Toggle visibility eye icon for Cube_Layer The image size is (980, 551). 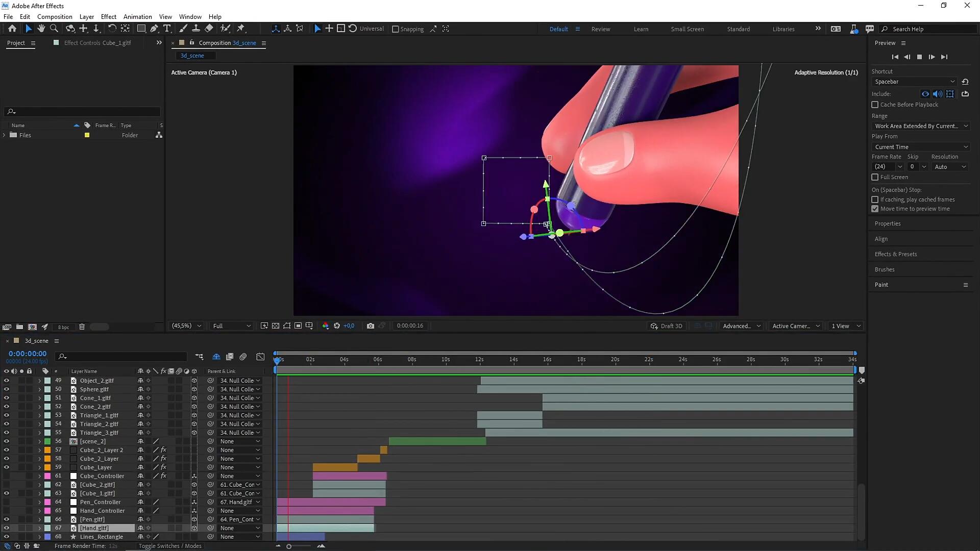6,467
